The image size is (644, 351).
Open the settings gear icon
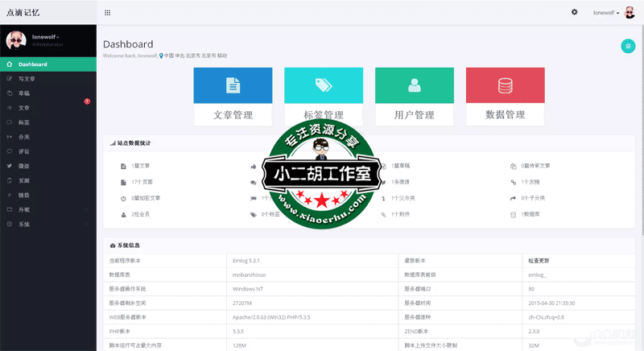click(x=574, y=12)
